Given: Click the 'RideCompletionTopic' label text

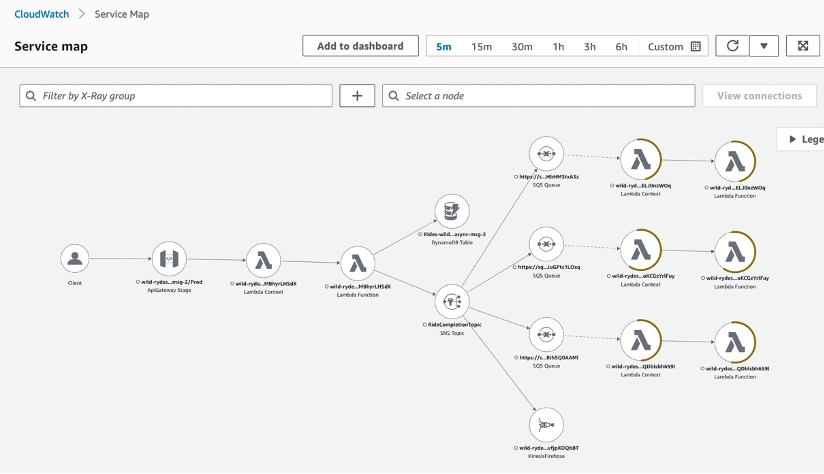Looking at the screenshot, I should coord(455,325).
